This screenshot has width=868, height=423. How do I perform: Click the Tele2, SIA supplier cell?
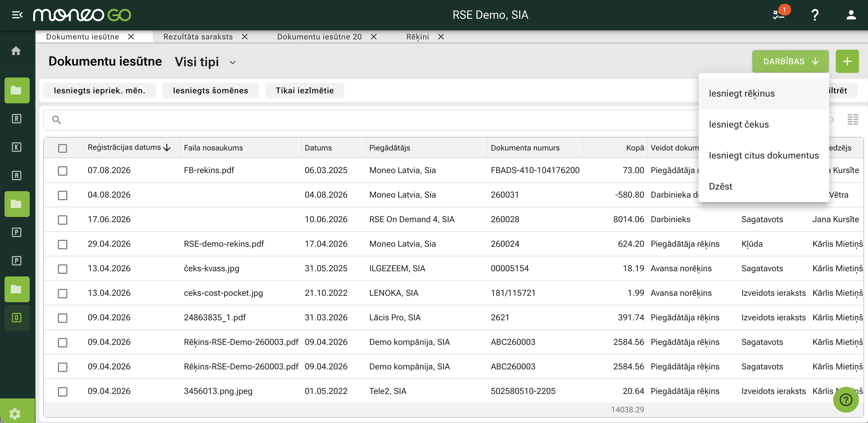(388, 391)
